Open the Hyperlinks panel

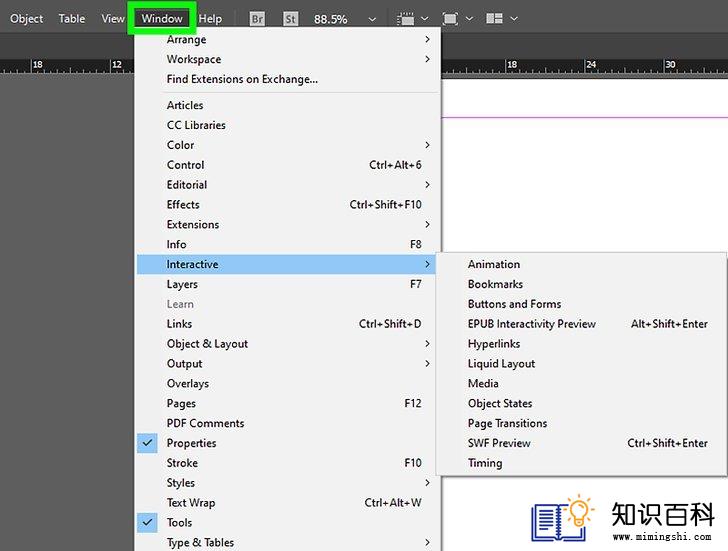(581, 344)
